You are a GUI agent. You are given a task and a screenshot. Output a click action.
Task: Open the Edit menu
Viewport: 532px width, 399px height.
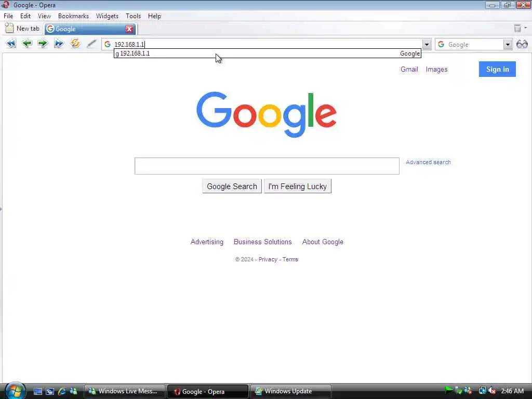[x=25, y=16]
